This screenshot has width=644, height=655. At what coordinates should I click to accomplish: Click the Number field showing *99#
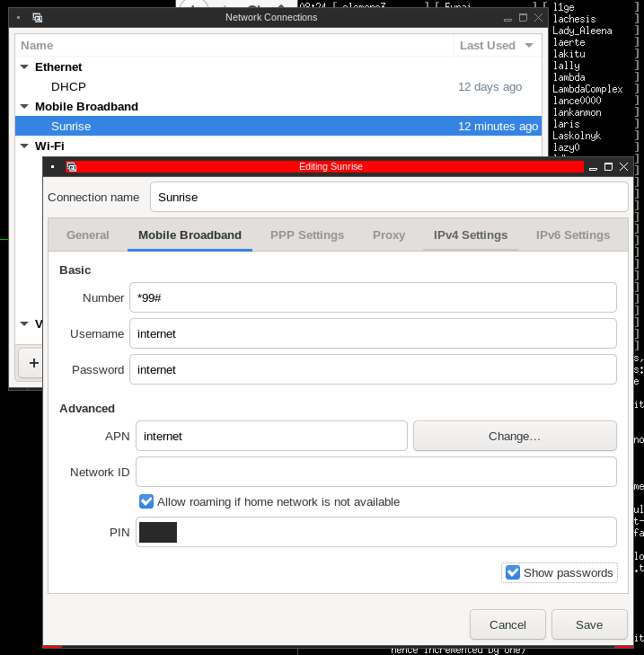[x=373, y=297]
